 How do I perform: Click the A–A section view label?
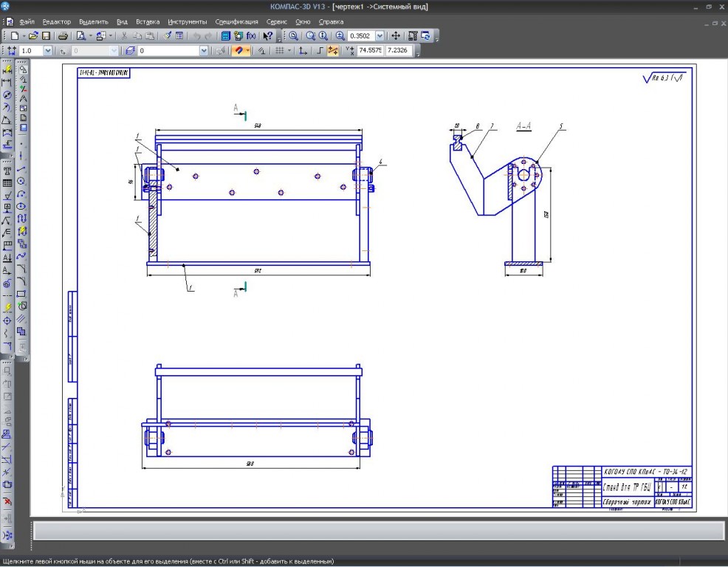point(523,126)
